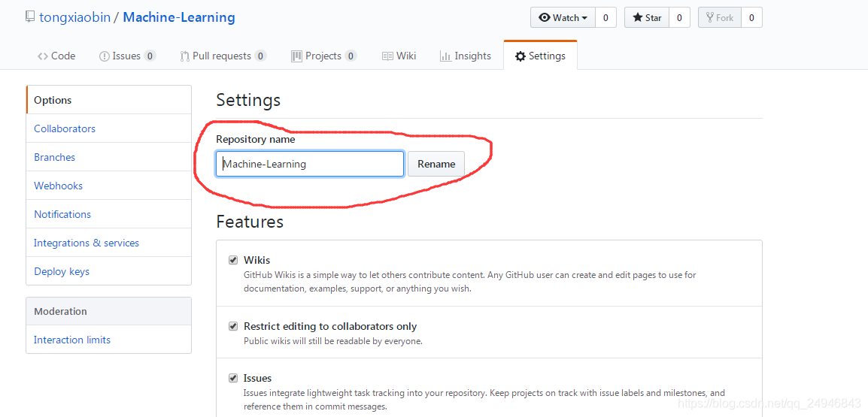Screen dimensions: 868x417
Task: Toggle the Wikis checkbox
Action: [x=233, y=260]
